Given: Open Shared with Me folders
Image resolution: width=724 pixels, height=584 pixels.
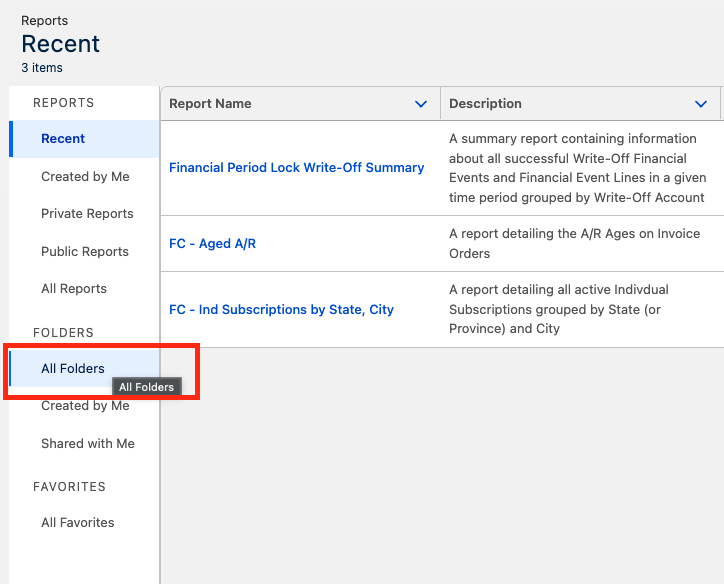Looking at the screenshot, I should [x=88, y=443].
